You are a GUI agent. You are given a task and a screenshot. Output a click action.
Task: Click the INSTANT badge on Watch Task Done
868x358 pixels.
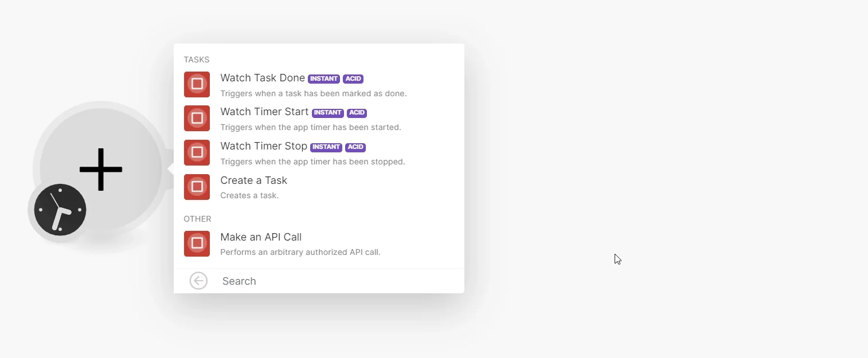[324, 79]
